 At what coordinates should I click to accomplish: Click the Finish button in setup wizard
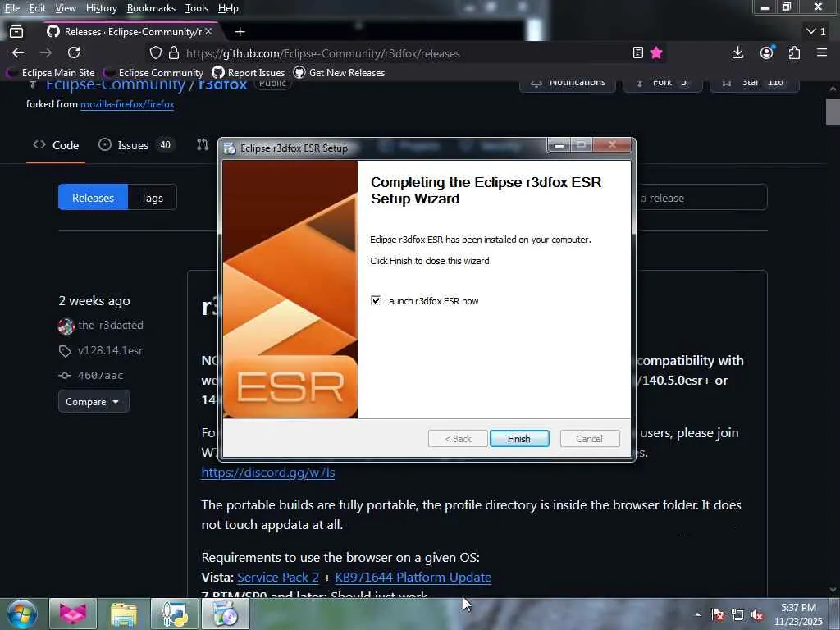pos(519,439)
